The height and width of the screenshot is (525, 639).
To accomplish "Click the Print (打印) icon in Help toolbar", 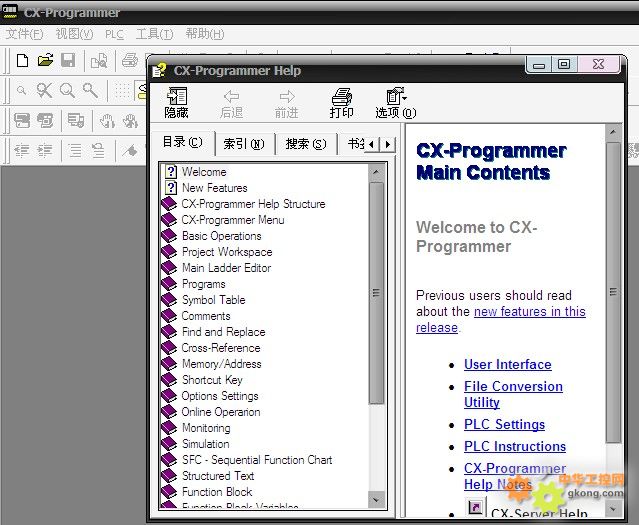I will (x=342, y=103).
